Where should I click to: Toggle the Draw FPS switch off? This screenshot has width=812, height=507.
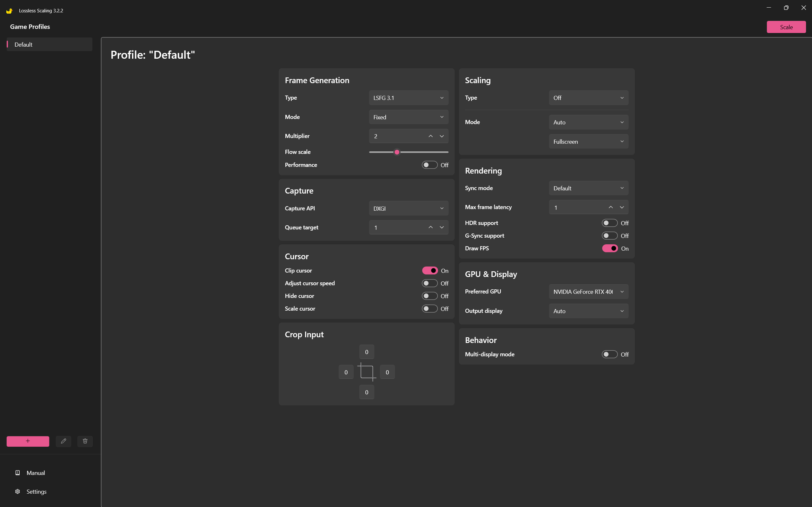[x=609, y=248]
